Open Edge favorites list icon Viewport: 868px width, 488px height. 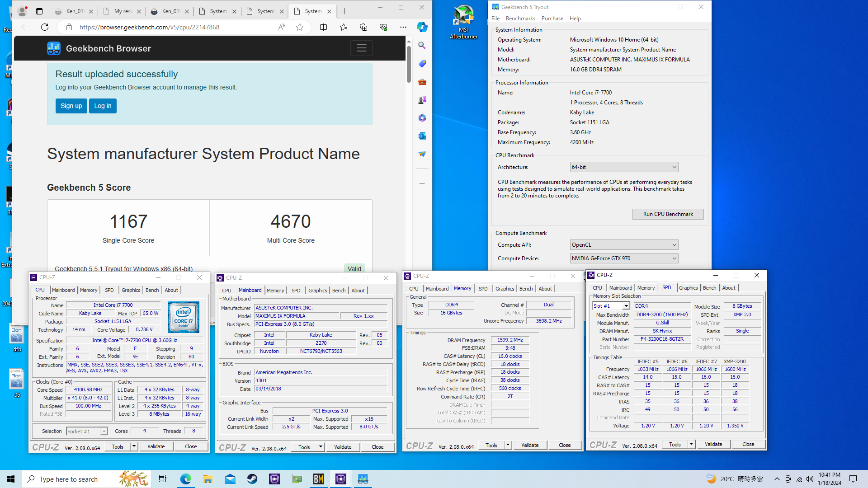344,27
